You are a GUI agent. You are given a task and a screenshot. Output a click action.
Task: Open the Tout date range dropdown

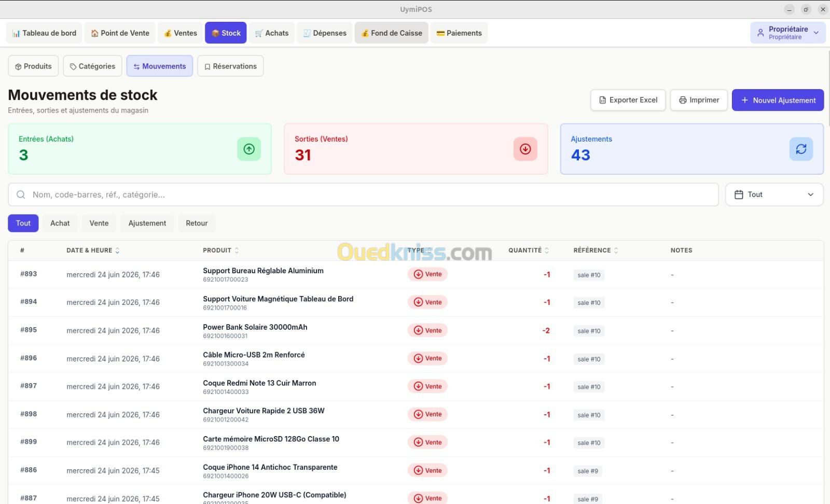coord(774,194)
